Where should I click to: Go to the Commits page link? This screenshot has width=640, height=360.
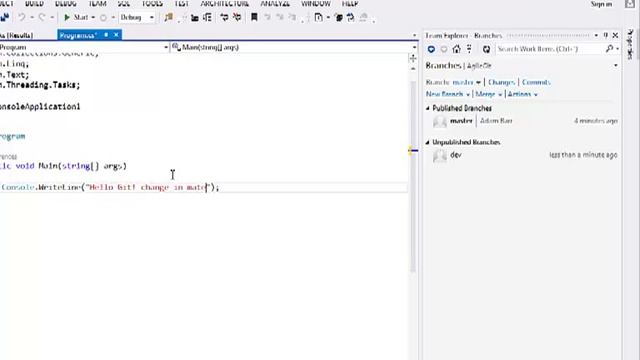tap(536, 82)
